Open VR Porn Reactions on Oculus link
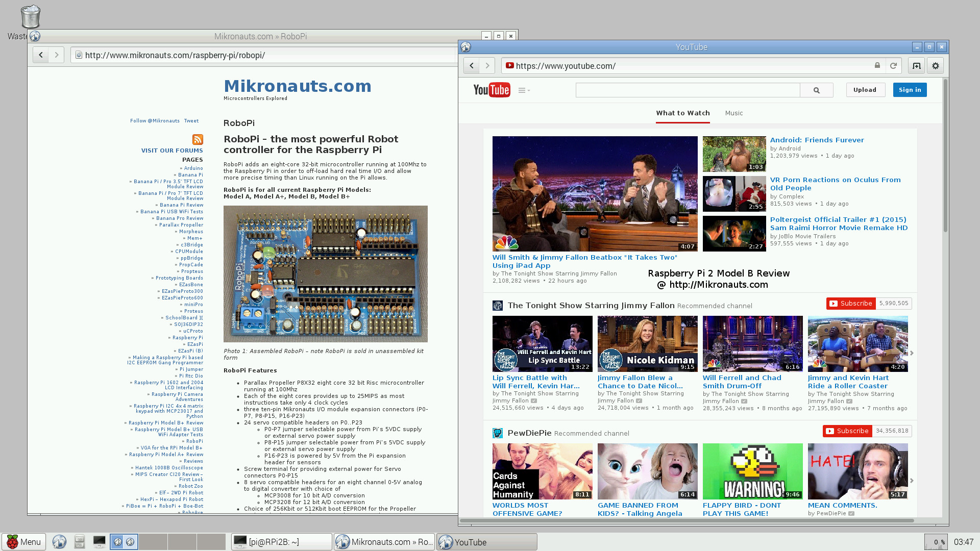The height and width of the screenshot is (551, 980). [836, 184]
